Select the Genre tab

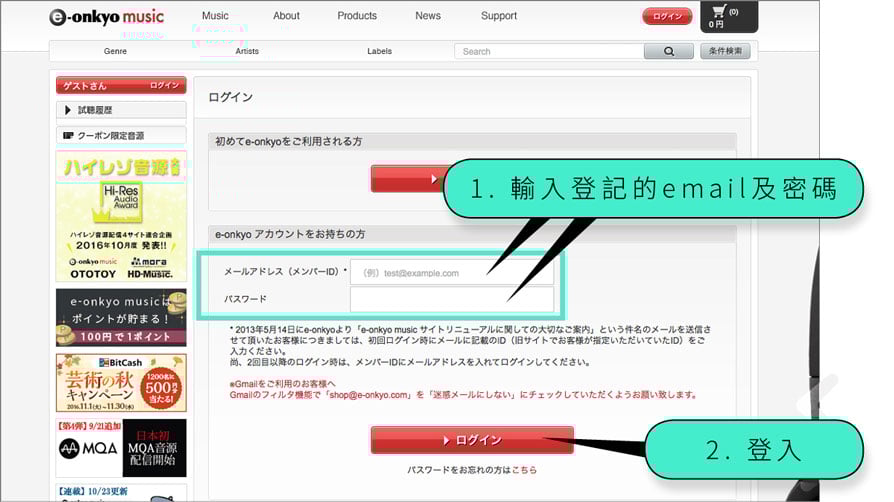(115, 51)
